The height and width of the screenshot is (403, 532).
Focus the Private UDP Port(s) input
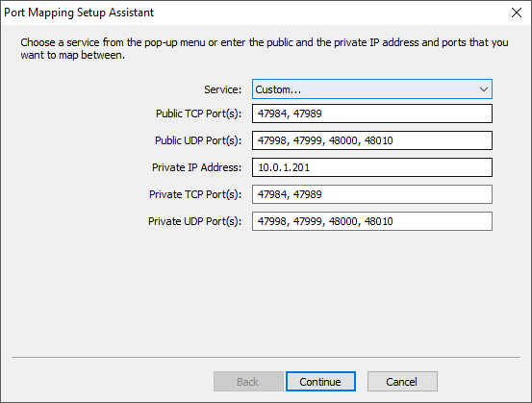point(372,221)
